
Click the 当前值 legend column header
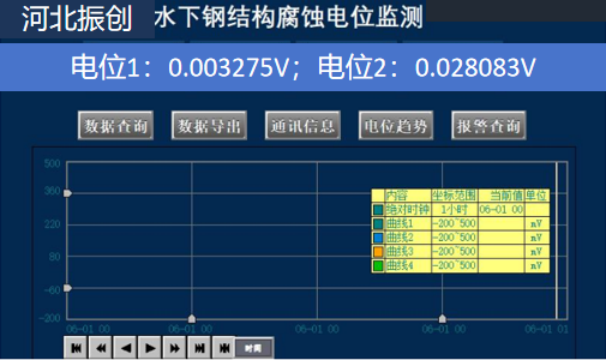click(507, 196)
